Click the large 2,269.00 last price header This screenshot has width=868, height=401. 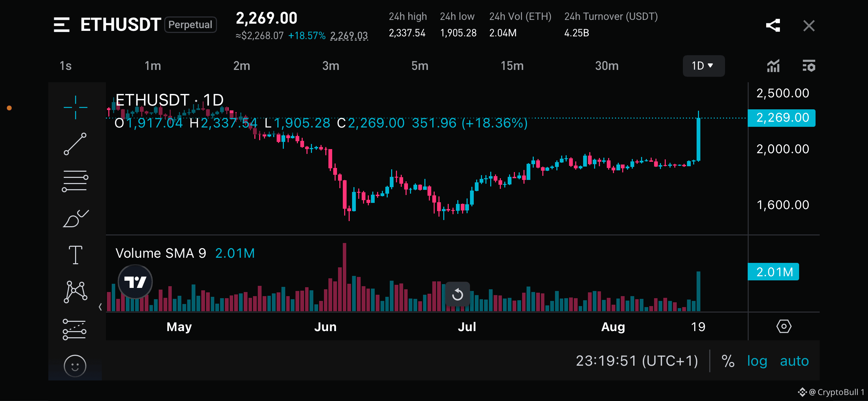pos(267,18)
